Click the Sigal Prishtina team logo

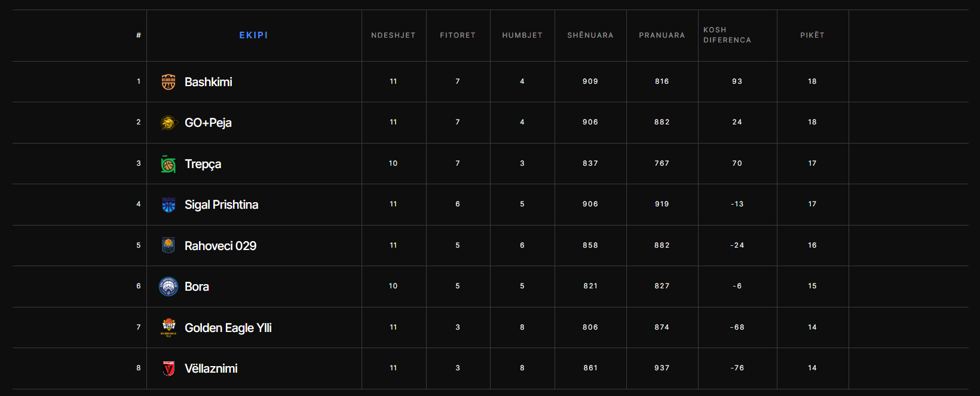pyautogui.click(x=169, y=205)
